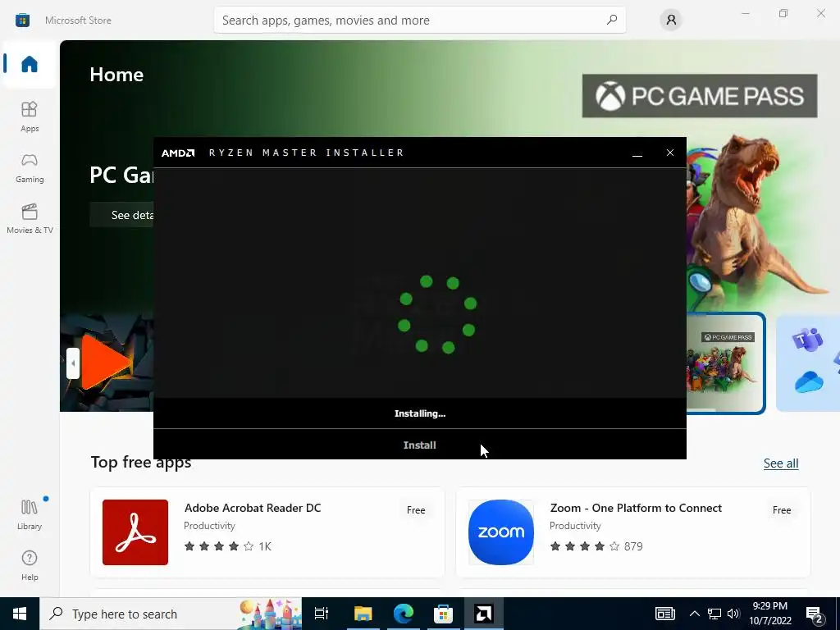Click the Install button in Ryzen Master Installer
Image resolution: width=840 pixels, height=630 pixels.
419,445
